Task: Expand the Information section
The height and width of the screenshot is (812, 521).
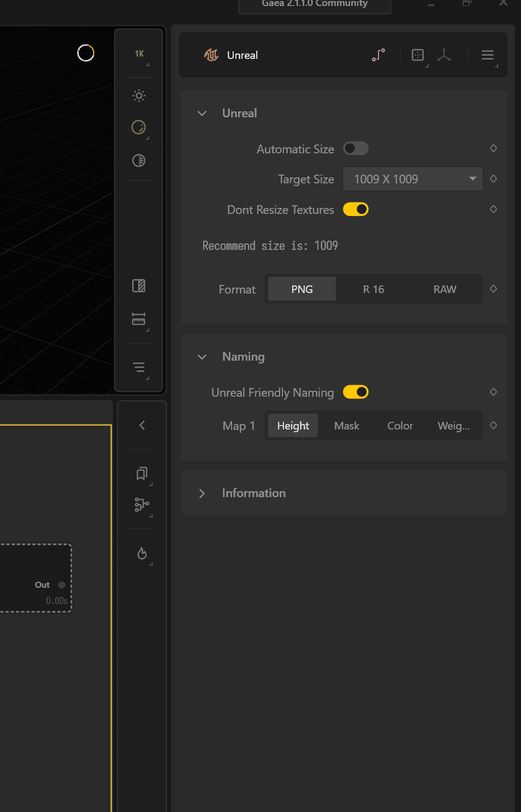Action: tap(202, 493)
